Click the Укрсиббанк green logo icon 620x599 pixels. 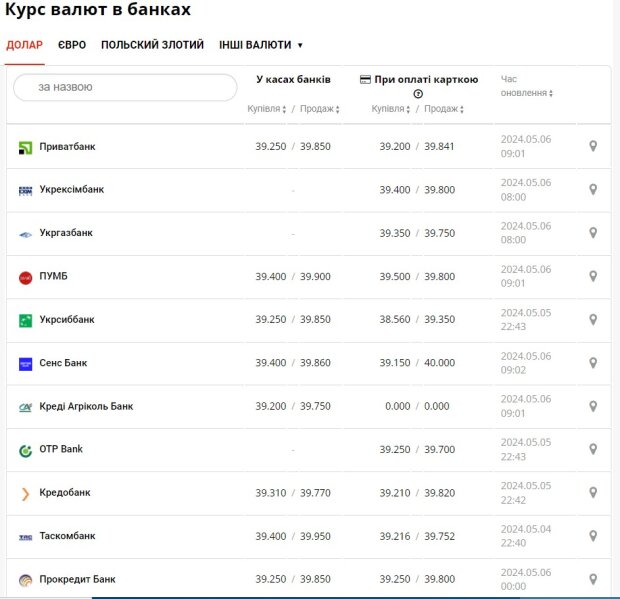click(26, 320)
